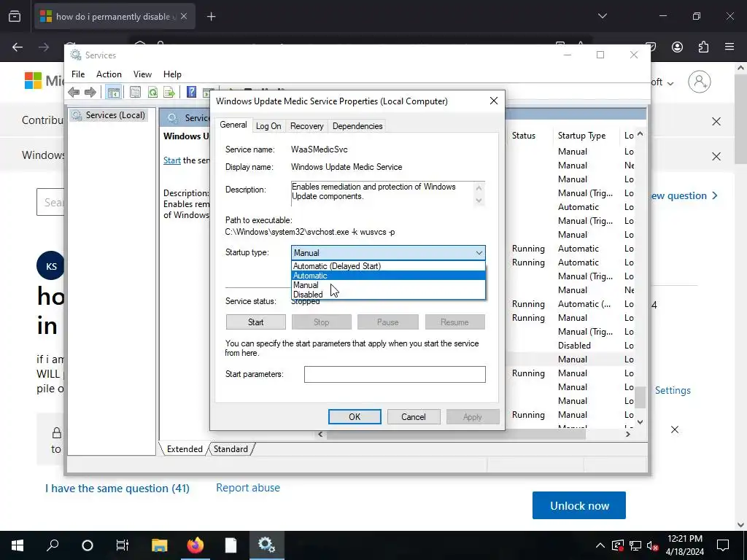This screenshot has width=747, height=560.
Task: Click I have the same question link
Action: coord(117,489)
